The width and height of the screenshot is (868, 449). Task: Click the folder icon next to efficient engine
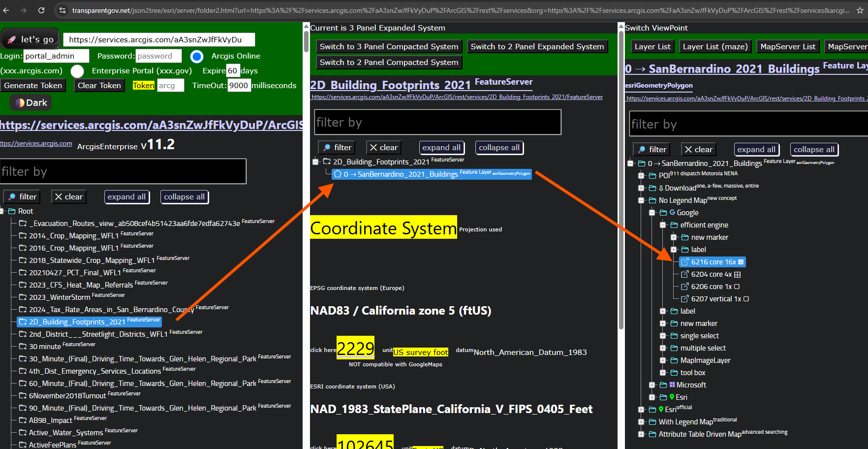coord(674,225)
